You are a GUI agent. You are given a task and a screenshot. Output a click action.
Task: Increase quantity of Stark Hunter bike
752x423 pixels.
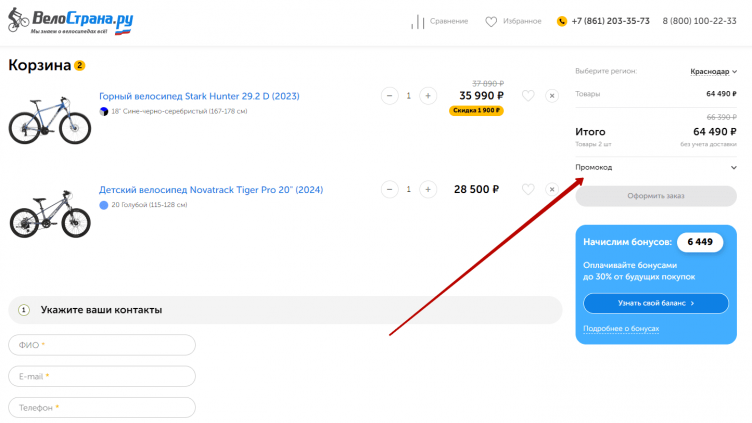pos(428,96)
